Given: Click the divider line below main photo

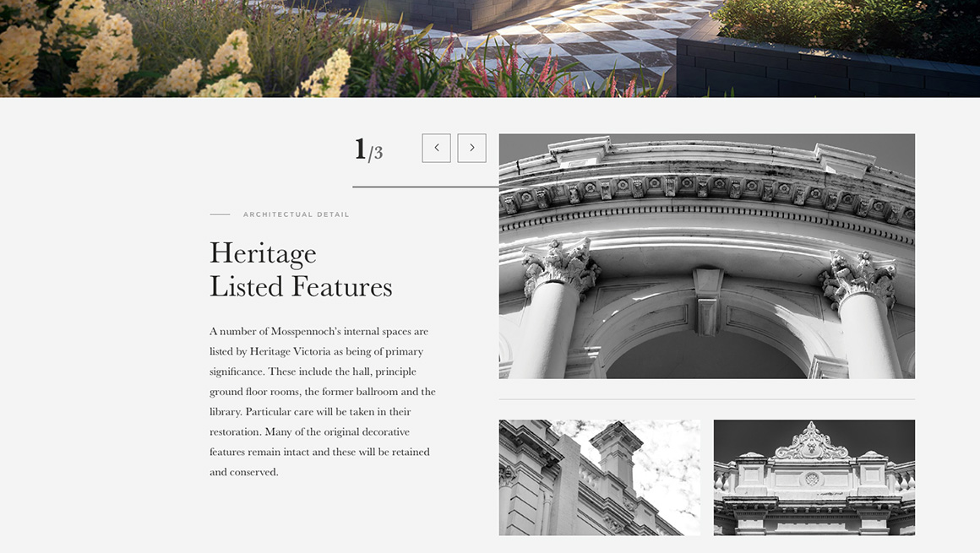Looking at the screenshot, I should point(706,398).
